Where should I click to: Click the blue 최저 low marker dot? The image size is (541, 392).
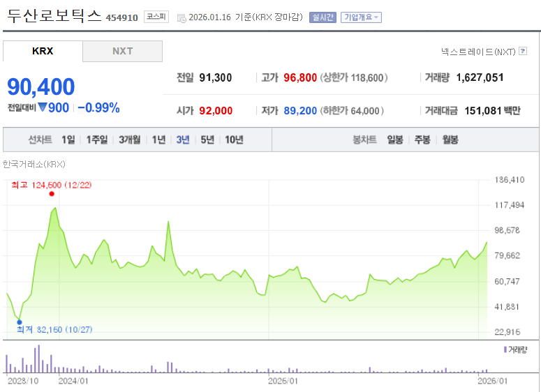20,322
